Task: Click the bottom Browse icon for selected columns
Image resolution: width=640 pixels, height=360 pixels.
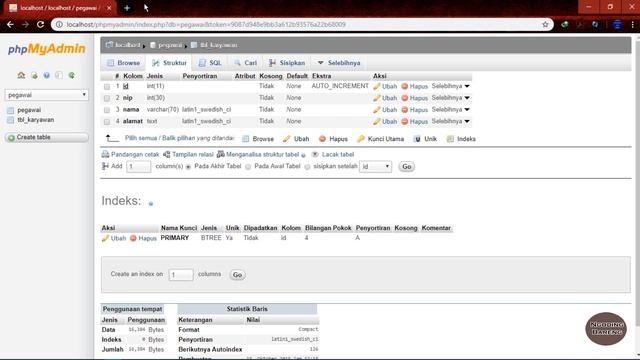Action: pyautogui.click(x=246, y=139)
